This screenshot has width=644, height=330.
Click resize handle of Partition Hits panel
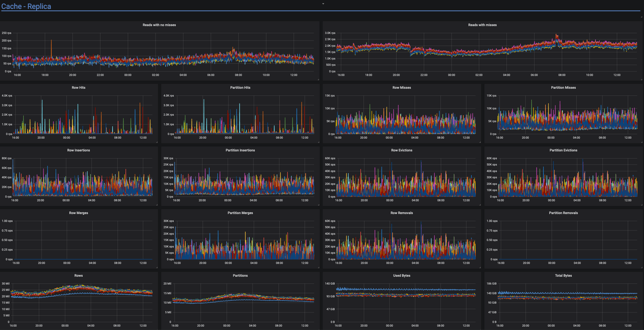coord(318,142)
